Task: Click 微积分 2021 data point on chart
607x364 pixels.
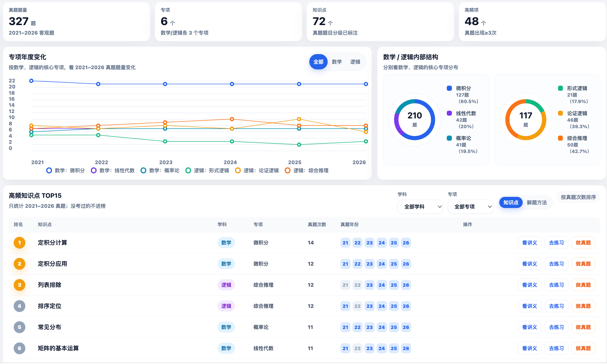Action: pyautogui.click(x=31, y=81)
